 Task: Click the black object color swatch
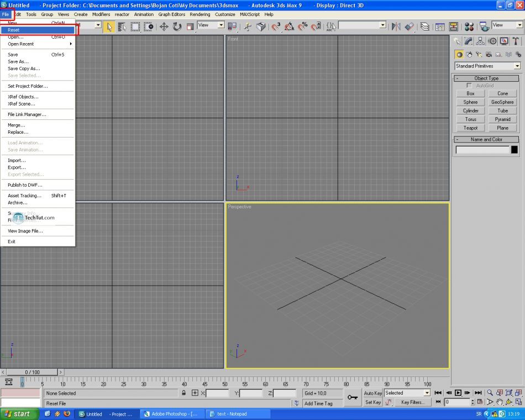coord(514,149)
